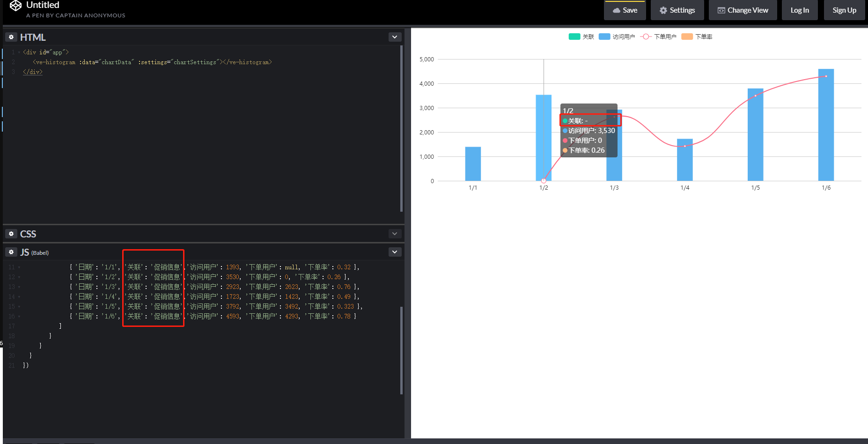Viewport: 868px width, 444px height.
Task: Click the Sign Up button
Action: coord(844,9)
